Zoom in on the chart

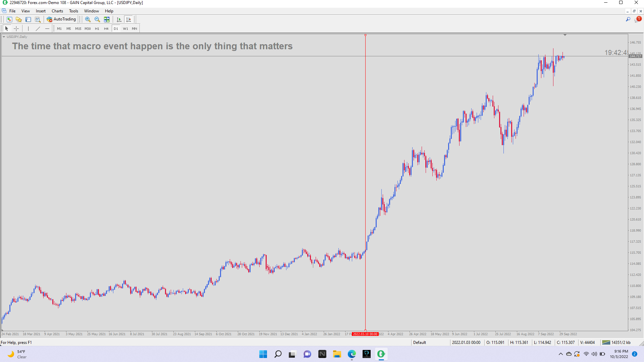point(88,19)
